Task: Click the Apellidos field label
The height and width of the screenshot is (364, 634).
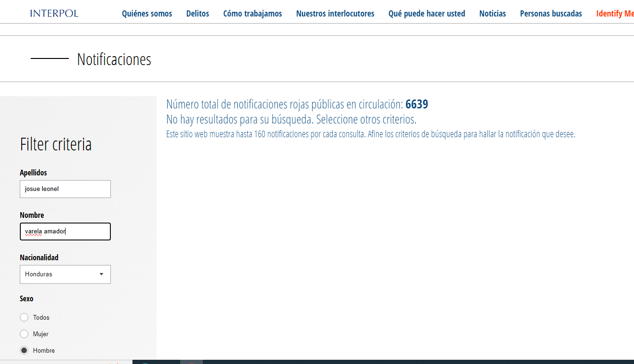Action: click(33, 173)
